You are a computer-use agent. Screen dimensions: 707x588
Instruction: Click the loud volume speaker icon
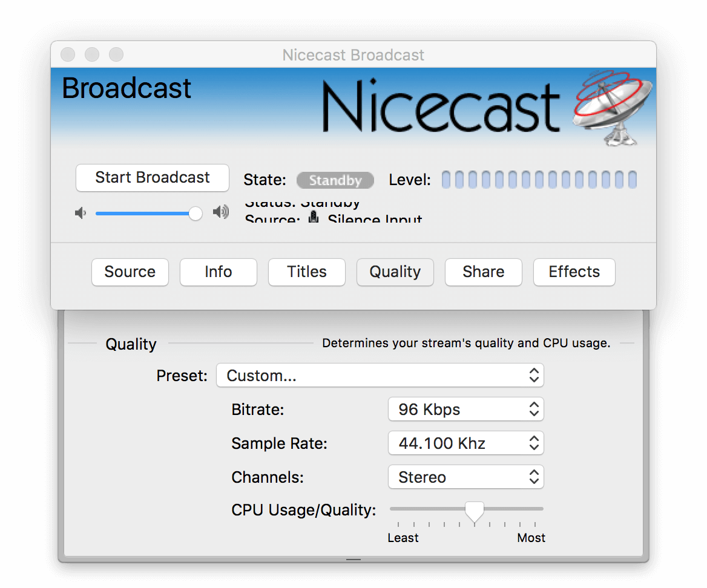click(x=221, y=212)
